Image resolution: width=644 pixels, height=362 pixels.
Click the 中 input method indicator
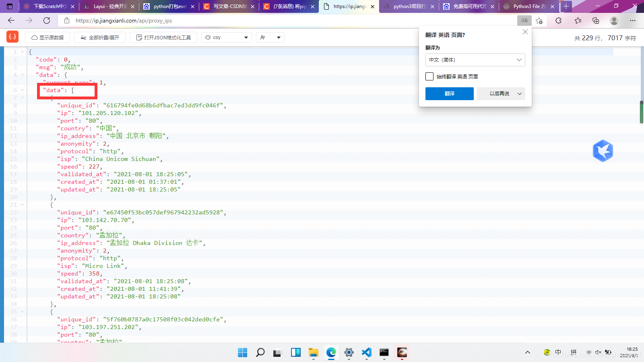pos(558,352)
